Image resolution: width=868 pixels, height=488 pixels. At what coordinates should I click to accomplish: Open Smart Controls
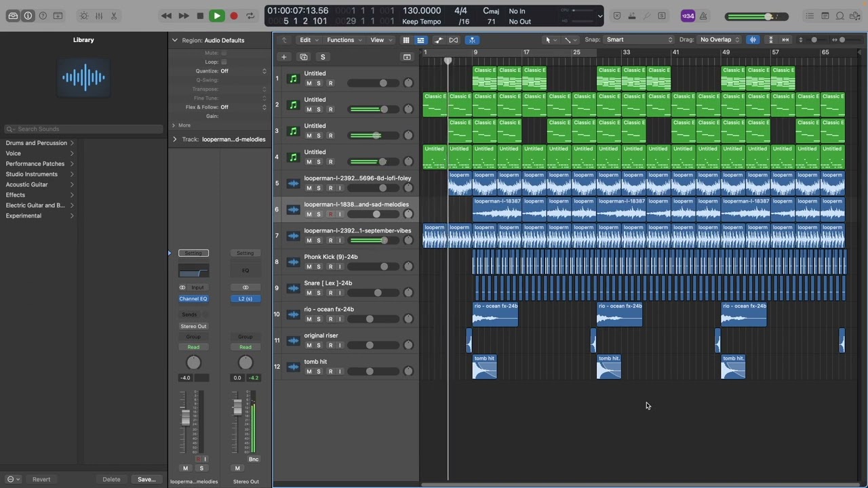pos(83,16)
